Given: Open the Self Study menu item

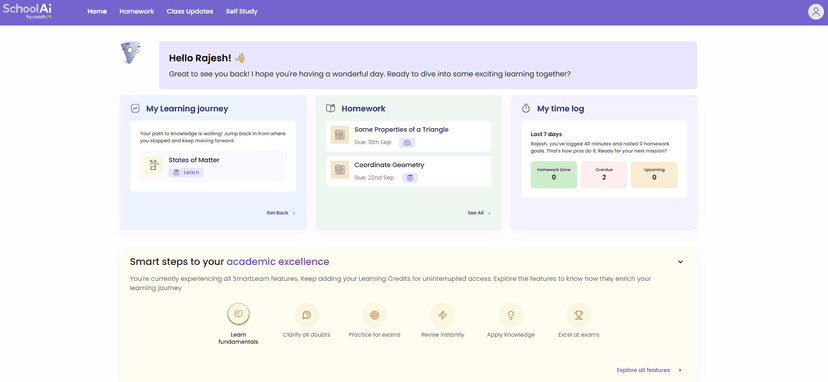Looking at the screenshot, I should (241, 12).
